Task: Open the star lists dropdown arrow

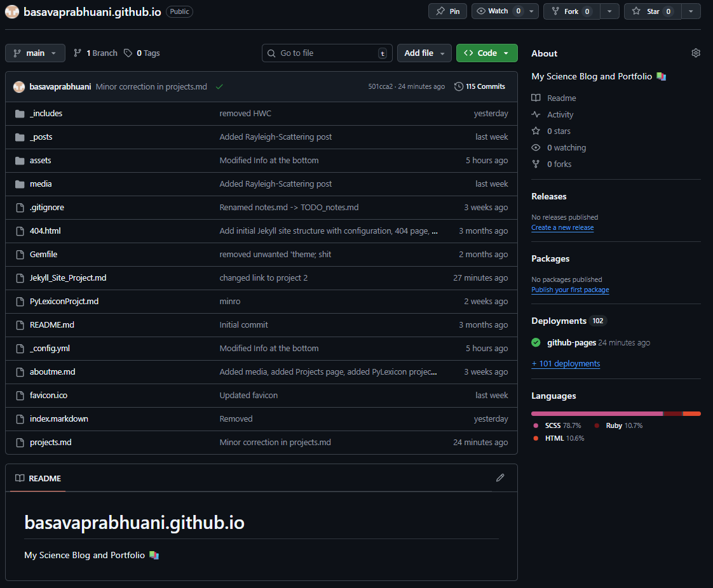Action: (x=691, y=11)
